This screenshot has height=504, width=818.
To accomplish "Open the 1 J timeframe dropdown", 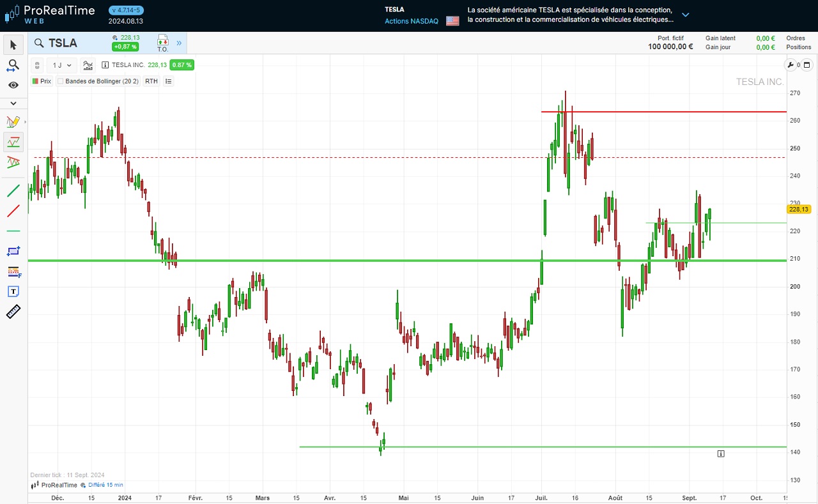I will tap(62, 65).
